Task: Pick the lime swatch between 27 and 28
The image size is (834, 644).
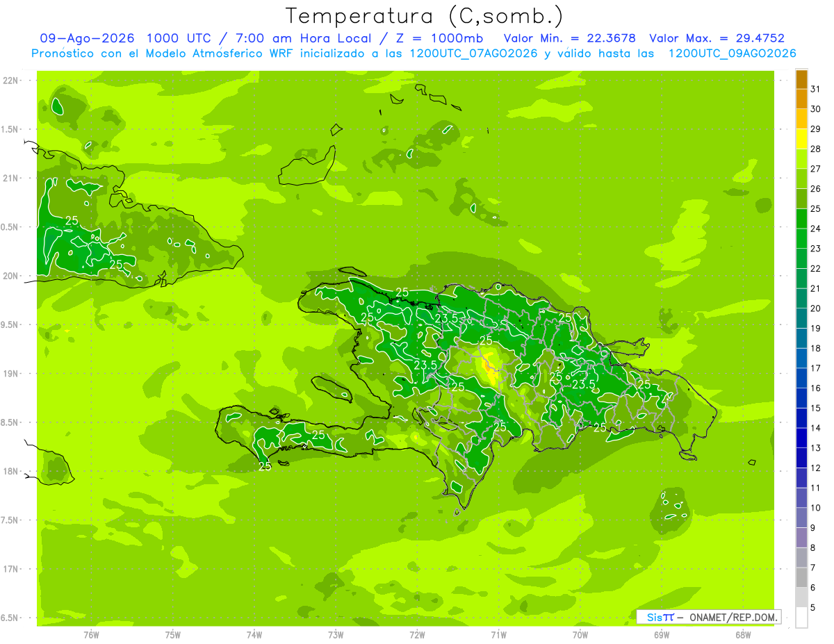Action: (x=801, y=158)
